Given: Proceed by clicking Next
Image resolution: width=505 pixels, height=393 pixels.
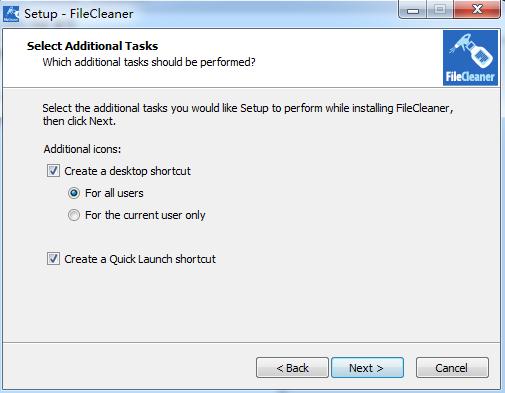Looking at the screenshot, I should point(367,368).
